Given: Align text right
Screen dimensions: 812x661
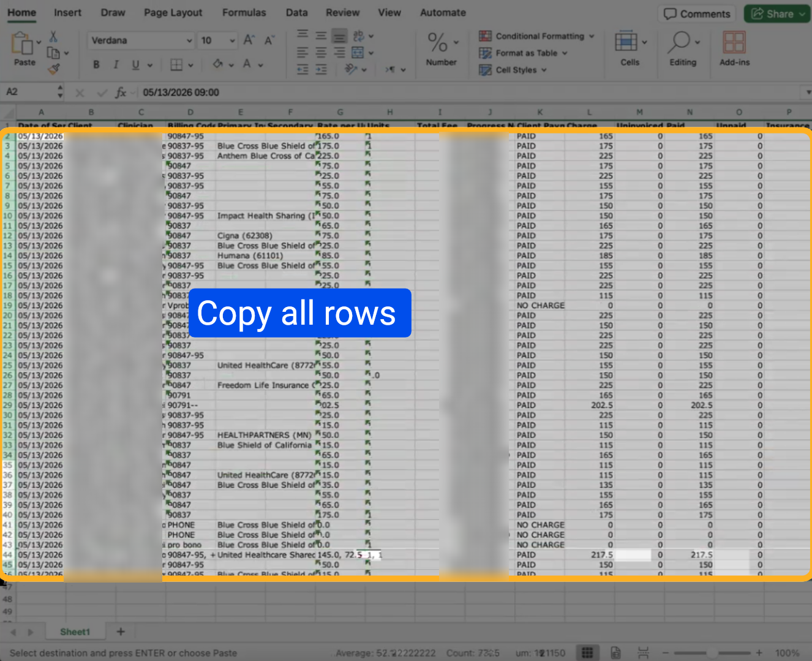Looking at the screenshot, I should pyautogui.click(x=339, y=53).
